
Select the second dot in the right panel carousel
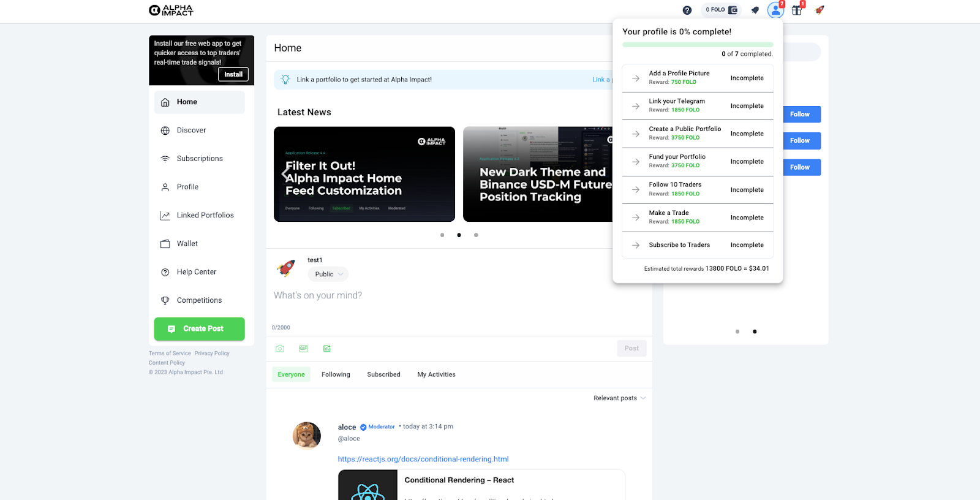755,331
